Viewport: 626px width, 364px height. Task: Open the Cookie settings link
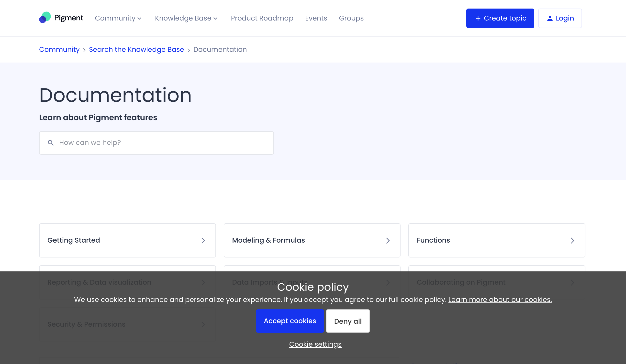tap(315, 344)
